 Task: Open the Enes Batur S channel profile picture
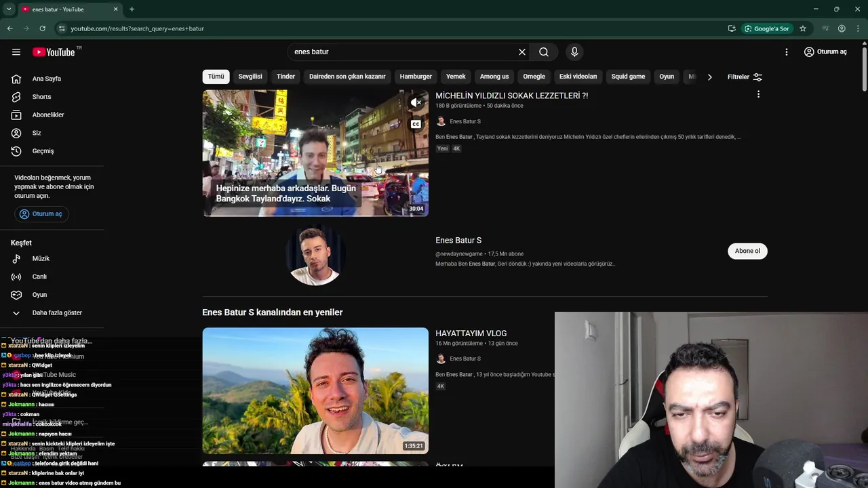click(315, 255)
